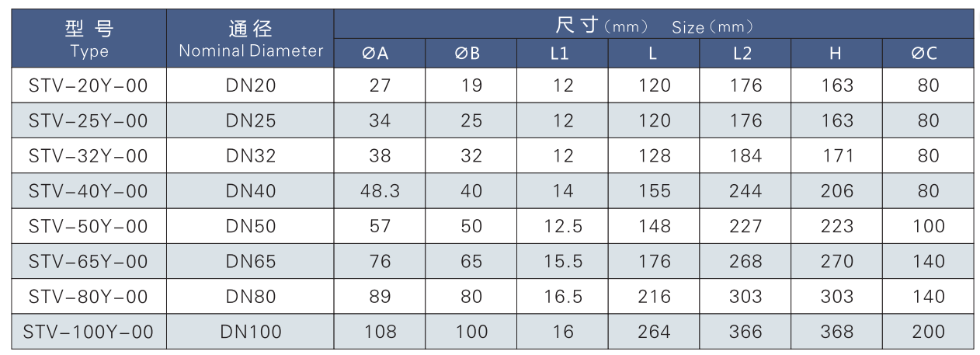980x355 pixels.
Task: Select the 368 value in H column
Action: [836, 332]
